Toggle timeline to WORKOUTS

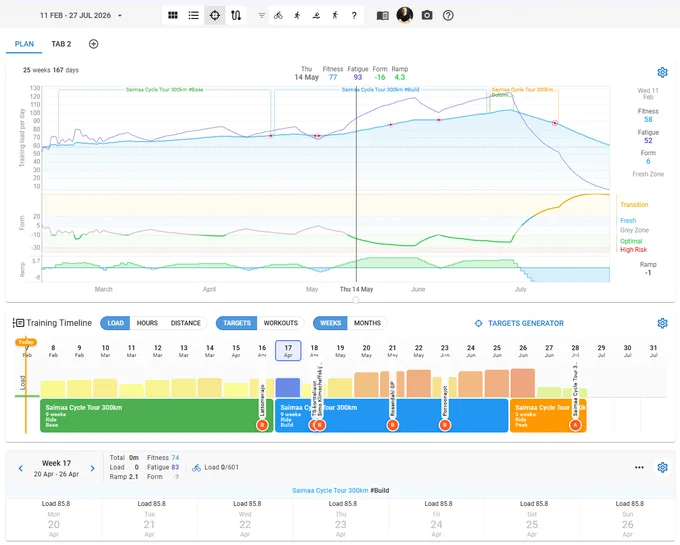tap(281, 323)
